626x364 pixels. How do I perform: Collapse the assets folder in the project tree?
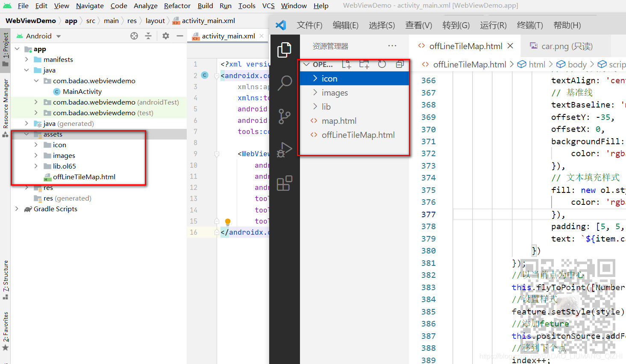coord(26,134)
